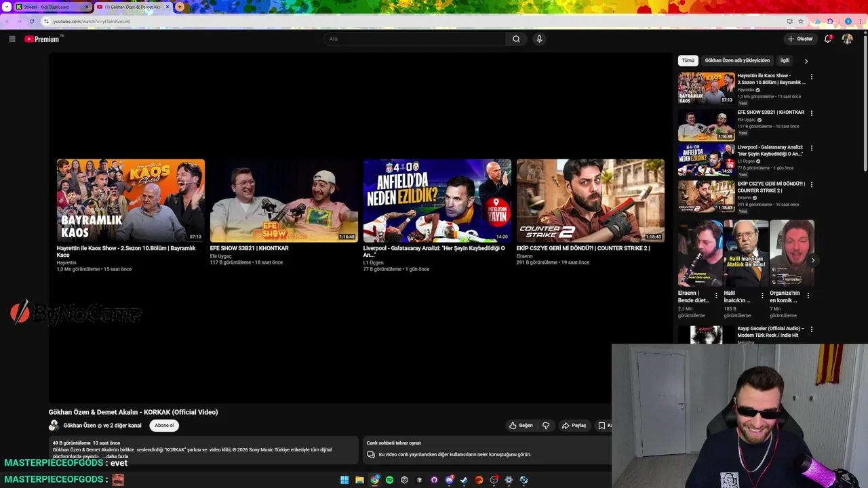
Task: Open options menu for EFE SHOW S3B21 sidebar video
Action: tap(811, 113)
